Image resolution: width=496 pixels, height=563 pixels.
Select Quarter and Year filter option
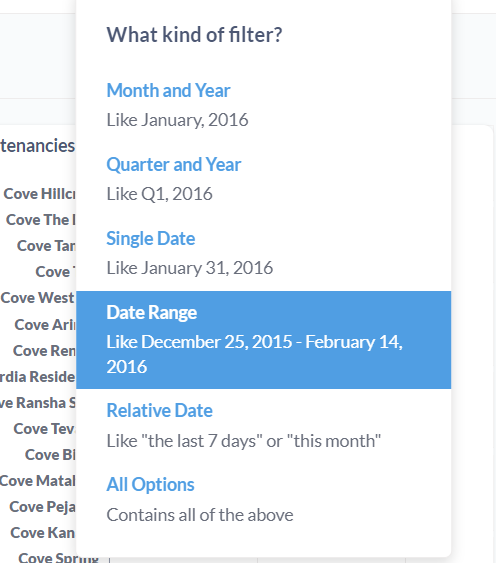(x=263, y=179)
